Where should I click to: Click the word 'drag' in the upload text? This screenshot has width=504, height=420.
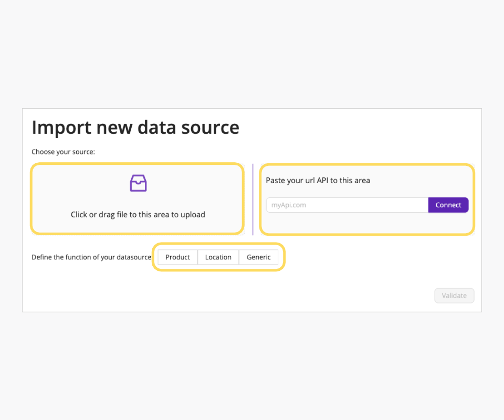click(107, 215)
